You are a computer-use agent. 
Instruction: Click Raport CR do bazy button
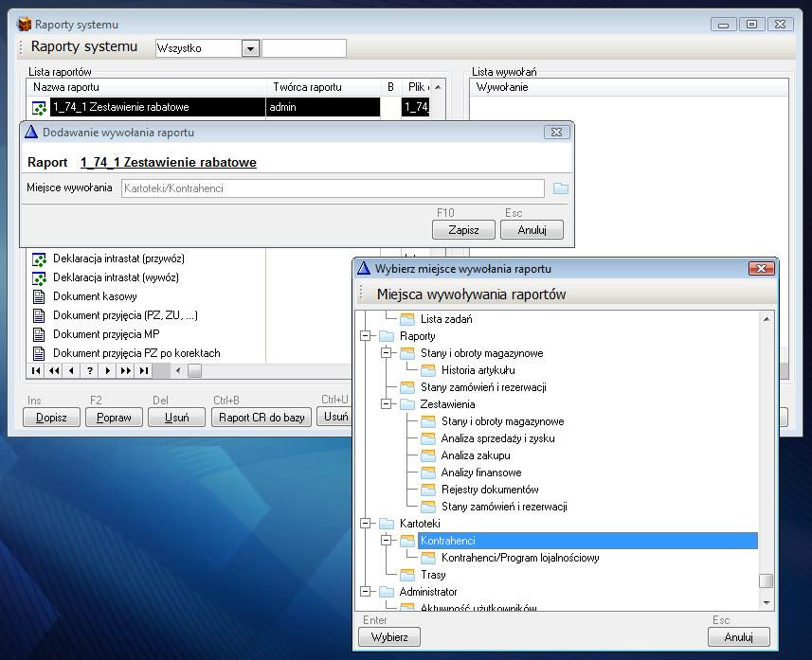261,417
